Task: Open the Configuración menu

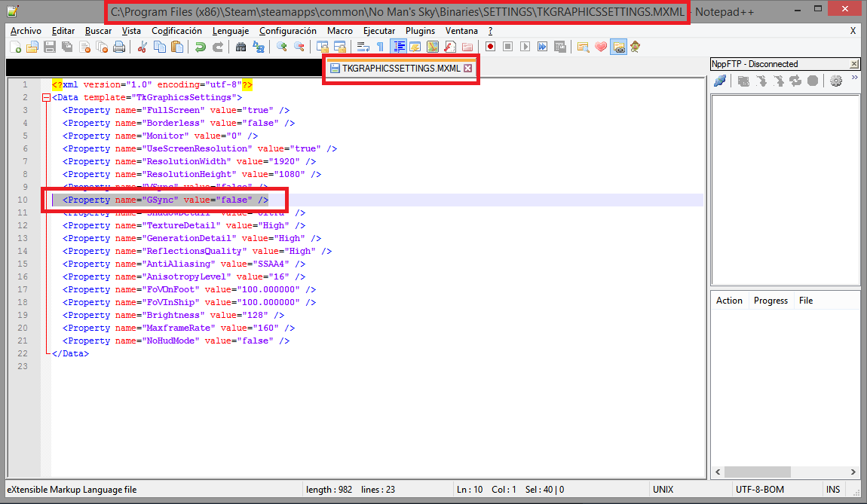Action: pyautogui.click(x=287, y=31)
